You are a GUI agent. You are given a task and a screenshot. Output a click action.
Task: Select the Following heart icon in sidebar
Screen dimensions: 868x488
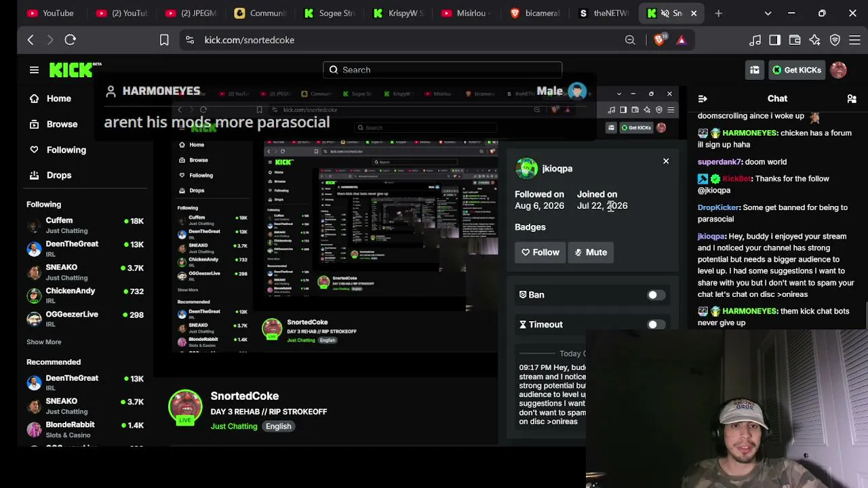[x=34, y=150]
